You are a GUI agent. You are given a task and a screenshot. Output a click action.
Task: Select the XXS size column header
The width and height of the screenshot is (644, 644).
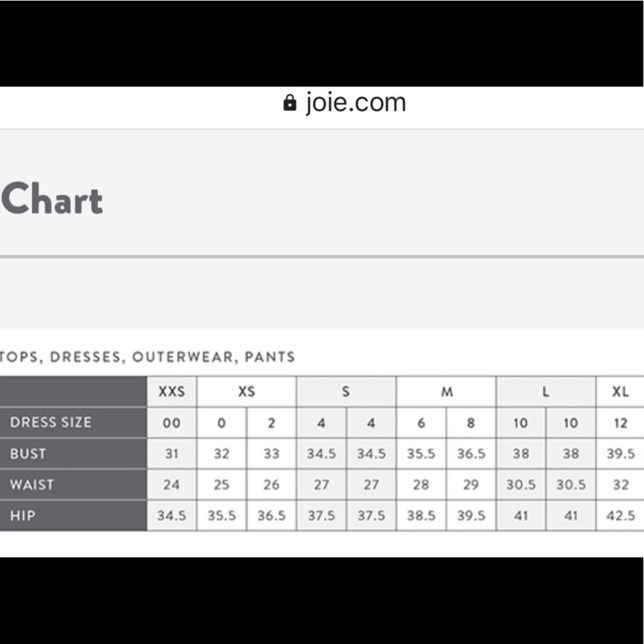pyautogui.click(x=172, y=392)
